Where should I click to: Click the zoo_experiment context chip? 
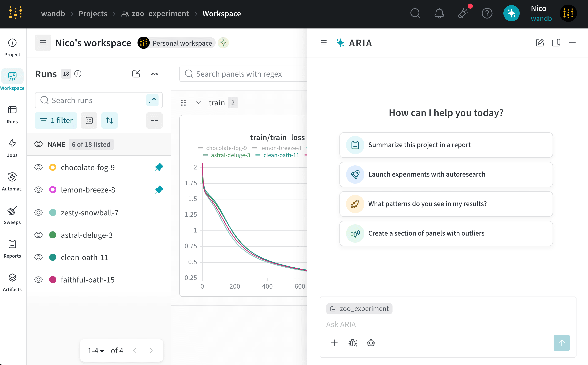coord(359,309)
